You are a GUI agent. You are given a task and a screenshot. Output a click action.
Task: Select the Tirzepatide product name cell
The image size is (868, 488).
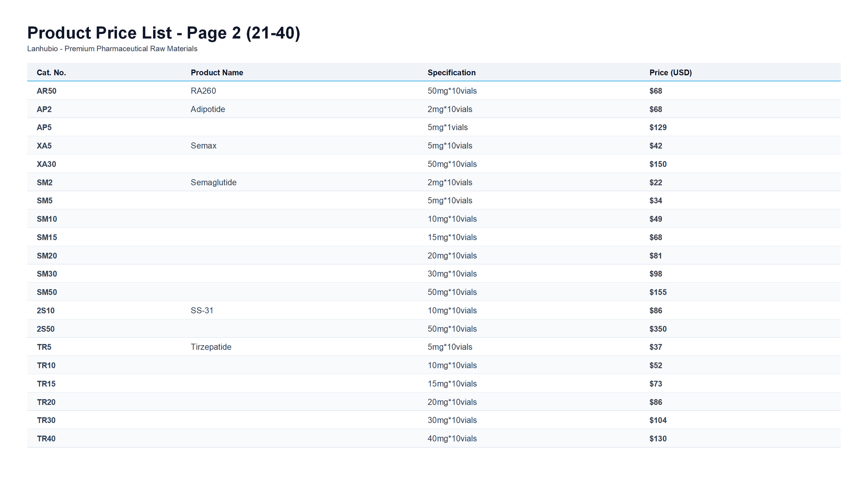pos(211,347)
